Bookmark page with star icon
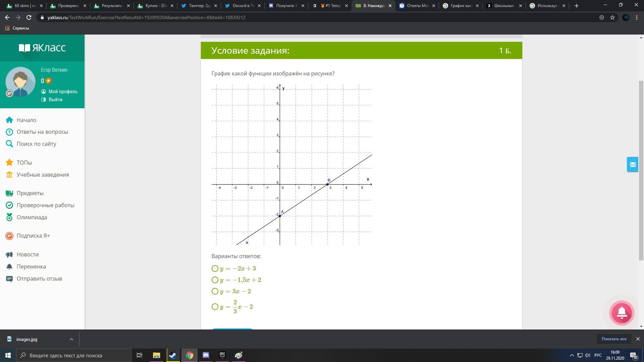 click(612, 17)
